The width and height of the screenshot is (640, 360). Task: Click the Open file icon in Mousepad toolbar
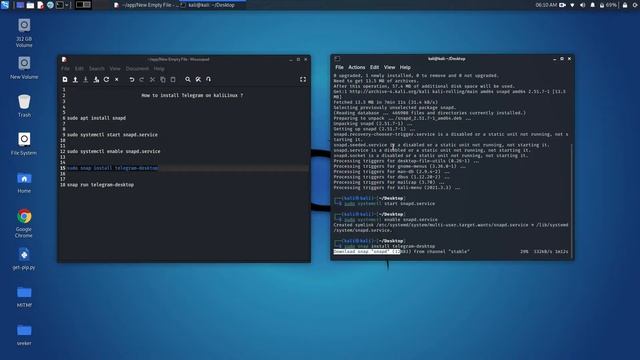pyautogui.click(x=75, y=80)
